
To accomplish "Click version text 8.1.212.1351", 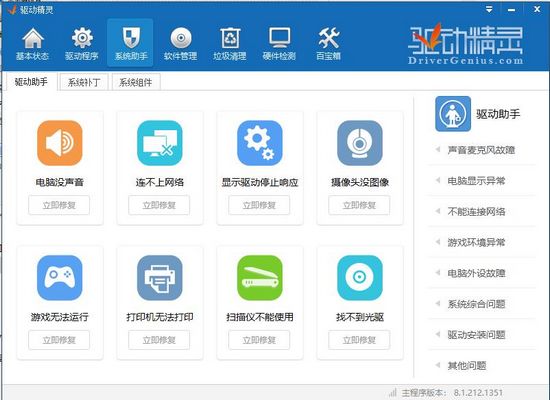I will (478, 392).
